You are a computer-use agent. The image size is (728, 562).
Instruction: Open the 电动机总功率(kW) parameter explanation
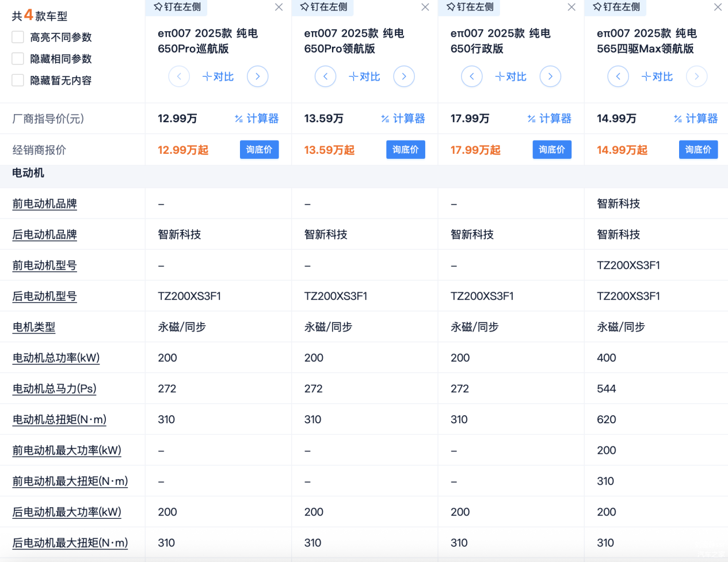point(56,358)
